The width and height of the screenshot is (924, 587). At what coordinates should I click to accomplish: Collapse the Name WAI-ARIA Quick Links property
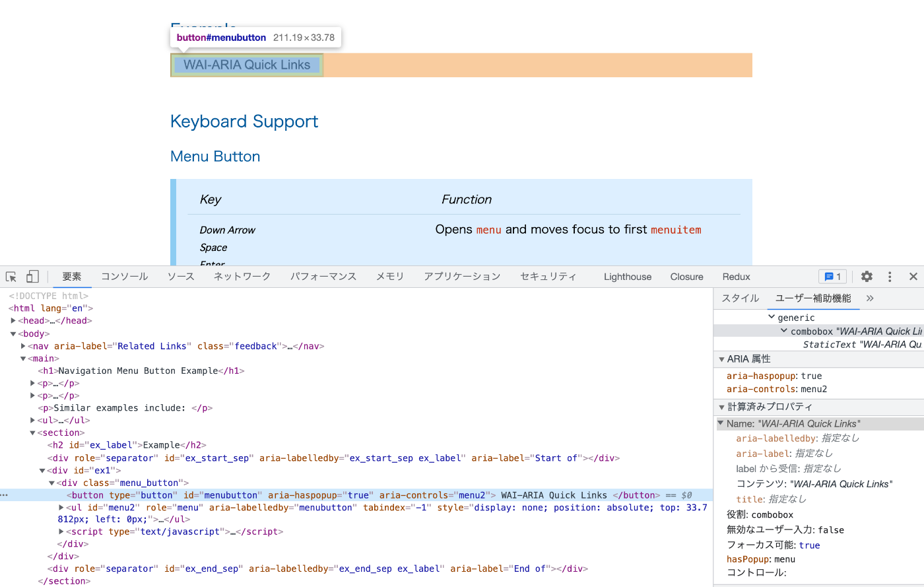click(721, 423)
